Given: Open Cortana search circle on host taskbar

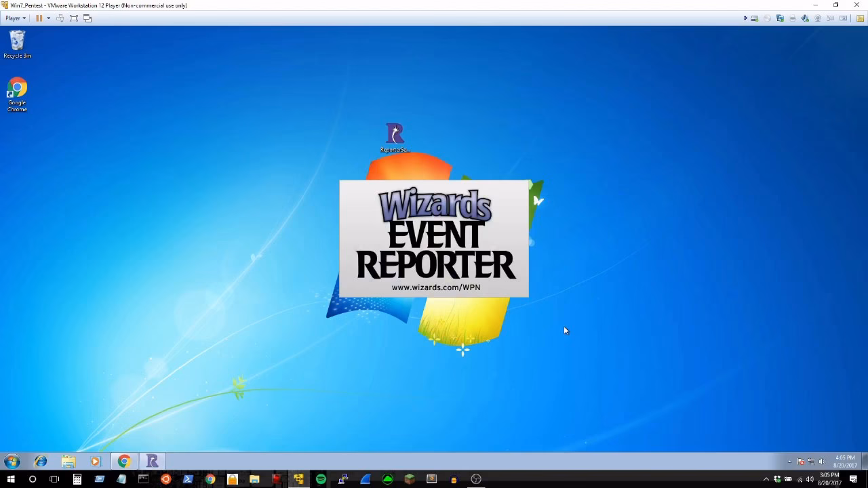Looking at the screenshot, I should (x=32, y=479).
